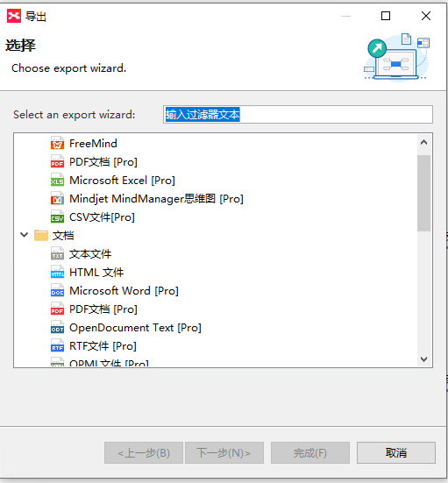448x483 pixels.
Task: Click the 完成(F) button
Action: click(x=310, y=453)
